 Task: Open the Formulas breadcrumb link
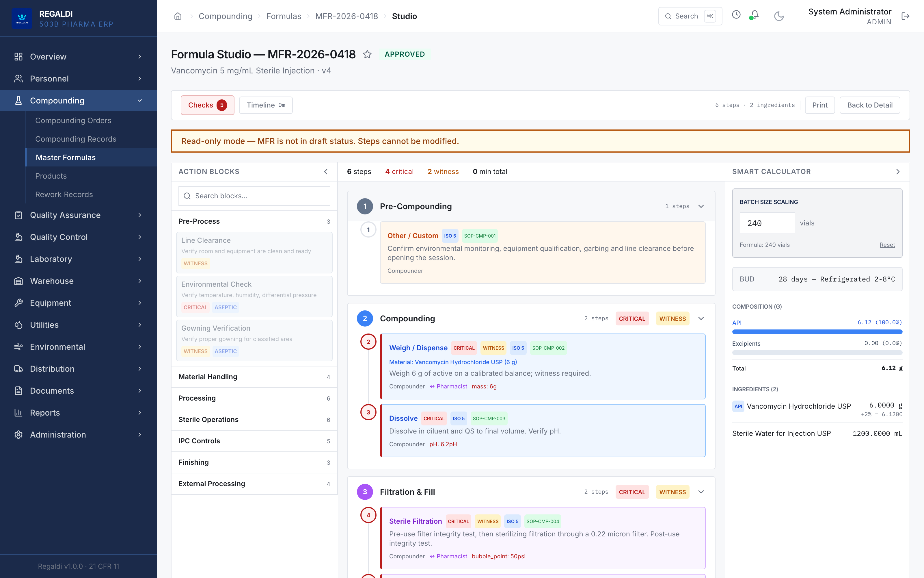pos(284,16)
